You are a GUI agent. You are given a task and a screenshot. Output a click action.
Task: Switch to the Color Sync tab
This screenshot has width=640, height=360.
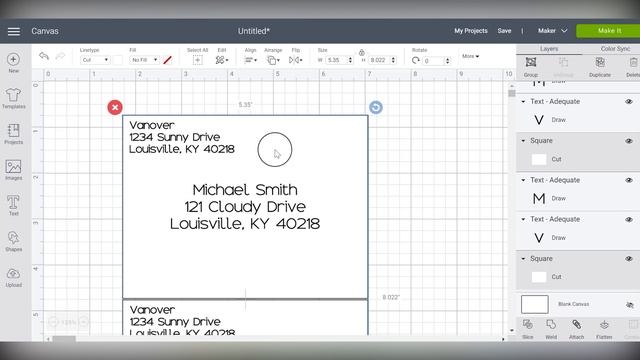tap(615, 49)
